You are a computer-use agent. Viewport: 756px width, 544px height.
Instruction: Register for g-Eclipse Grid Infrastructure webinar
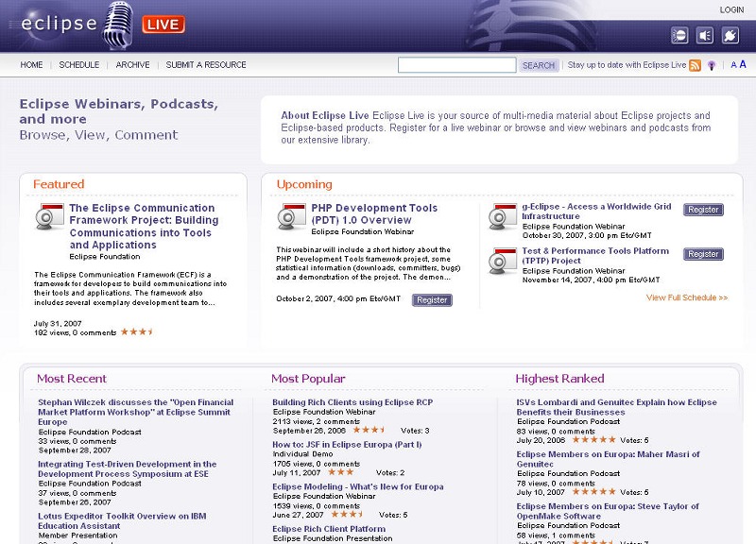(x=703, y=210)
